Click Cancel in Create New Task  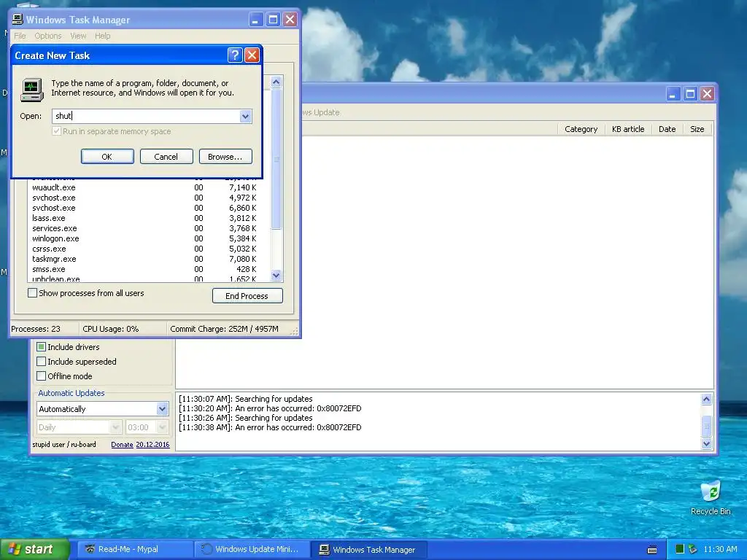(x=166, y=157)
